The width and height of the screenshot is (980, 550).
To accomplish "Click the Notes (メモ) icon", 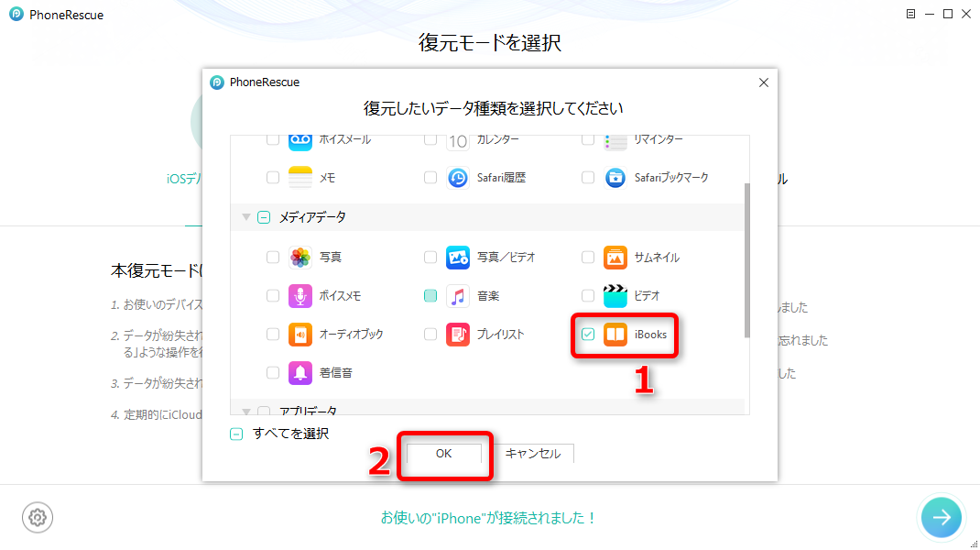I will 300,178.
